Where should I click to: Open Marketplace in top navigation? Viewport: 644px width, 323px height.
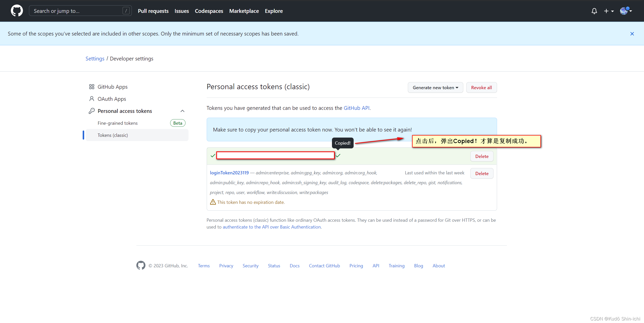[x=244, y=11]
